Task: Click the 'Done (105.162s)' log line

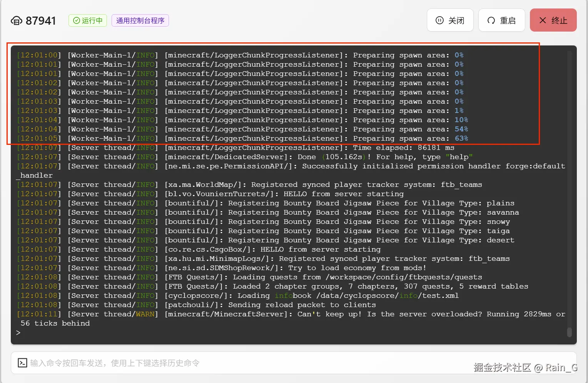Action: (x=245, y=157)
